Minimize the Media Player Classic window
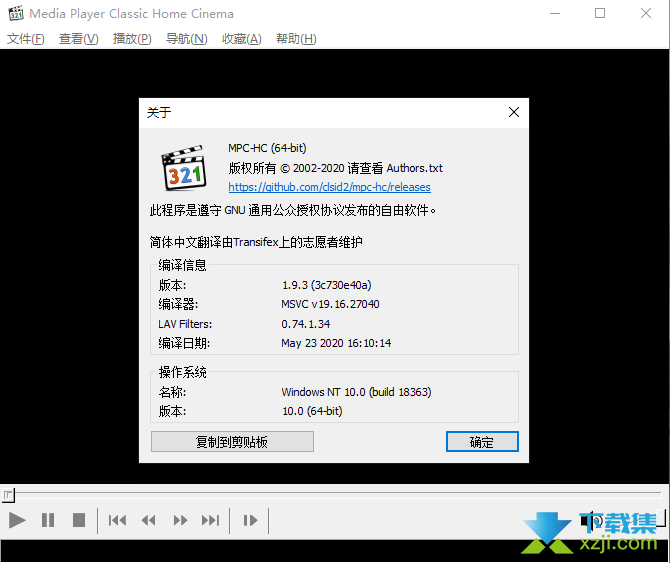This screenshot has height=563, width=670. tap(555, 13)
